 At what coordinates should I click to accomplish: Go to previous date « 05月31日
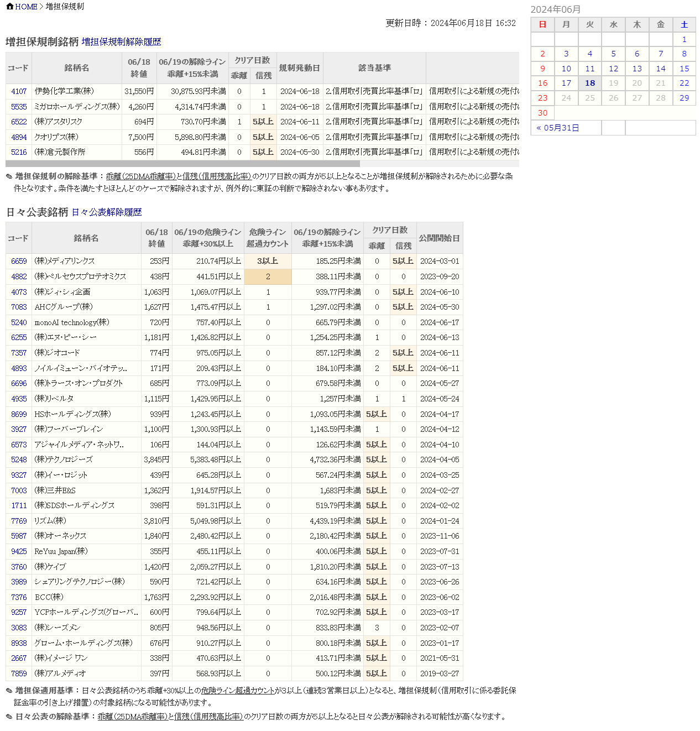[558, 128]
